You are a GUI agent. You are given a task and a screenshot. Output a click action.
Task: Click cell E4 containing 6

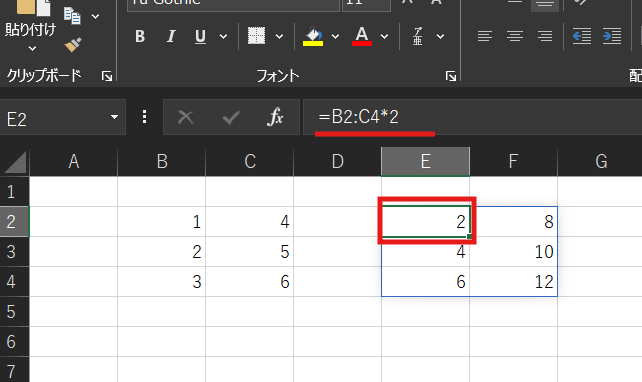pos(425,282)
